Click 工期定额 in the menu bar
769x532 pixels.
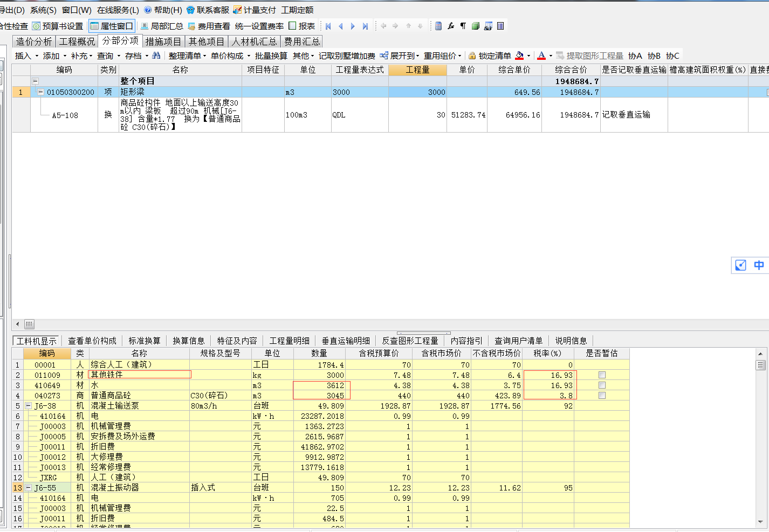click(x=297, y=10)
